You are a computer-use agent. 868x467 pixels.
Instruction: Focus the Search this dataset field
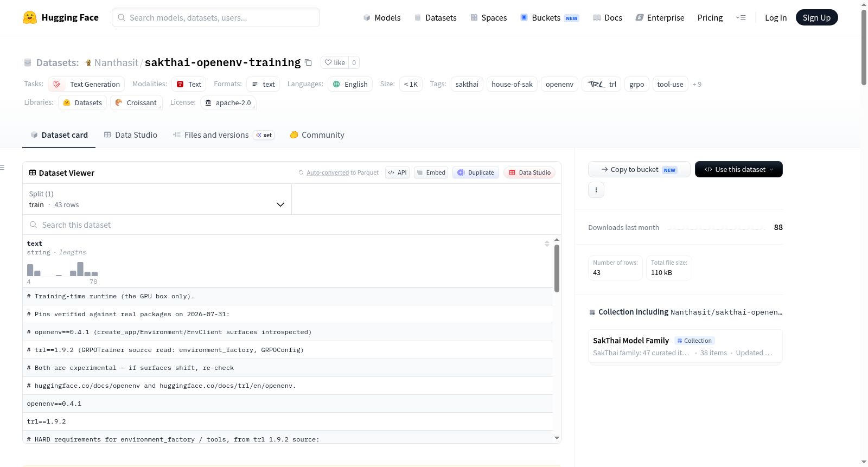[x=292, y=225]
